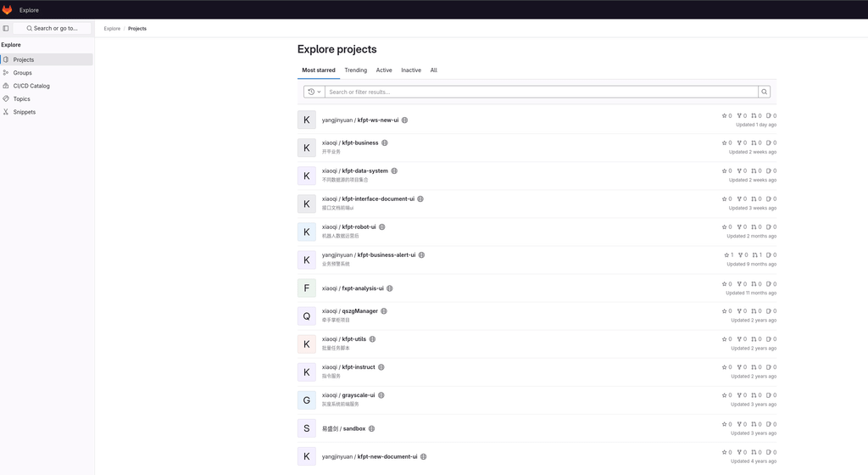Click the globe public icon beside kfpt-ws-new-ui
This screenshot has width=868, height=475.
(404, 120)
